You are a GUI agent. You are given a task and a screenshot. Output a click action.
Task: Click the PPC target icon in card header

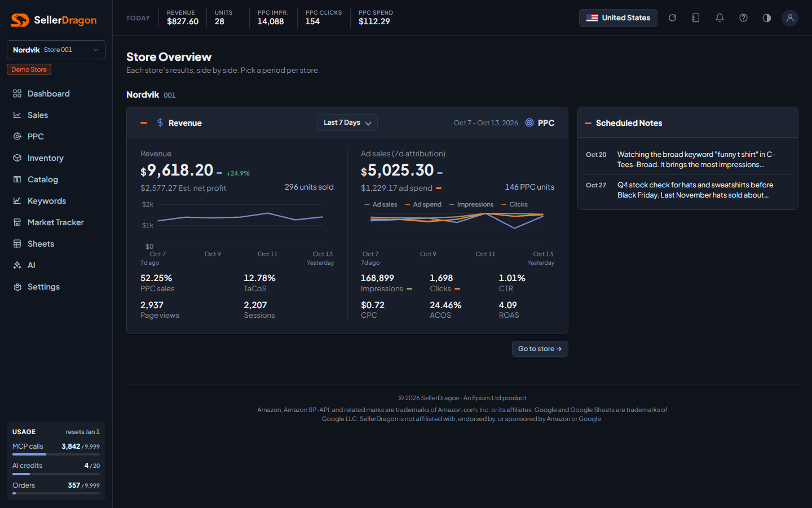click(529, 122)
